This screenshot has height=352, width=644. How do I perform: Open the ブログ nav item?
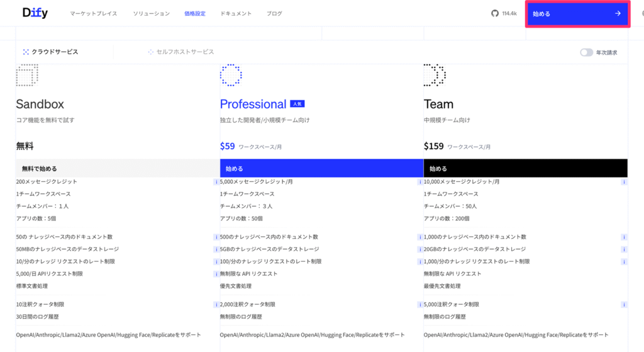pyautogui.click(x=274, y=14)
